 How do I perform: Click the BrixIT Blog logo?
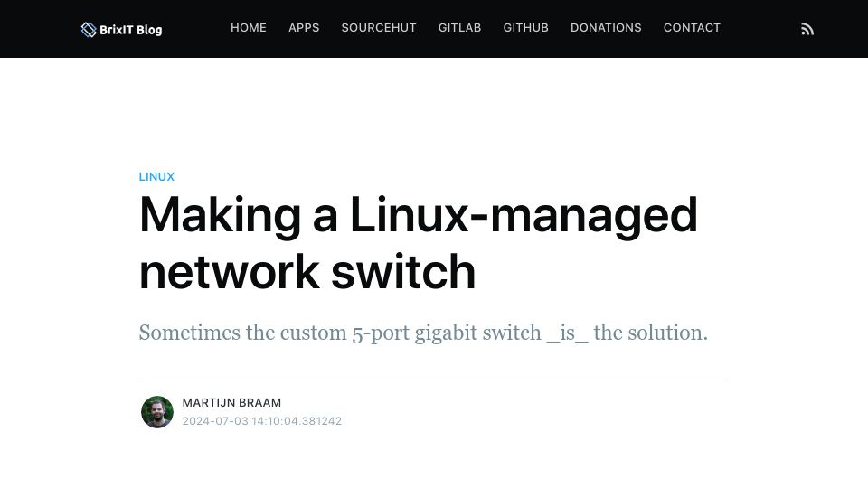(x=121, y=30)
